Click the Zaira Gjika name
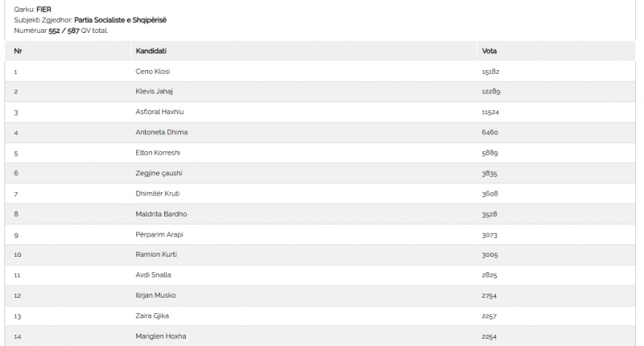Image resolution: width=644 pixels, height=346 pixels. coord(152,316)
